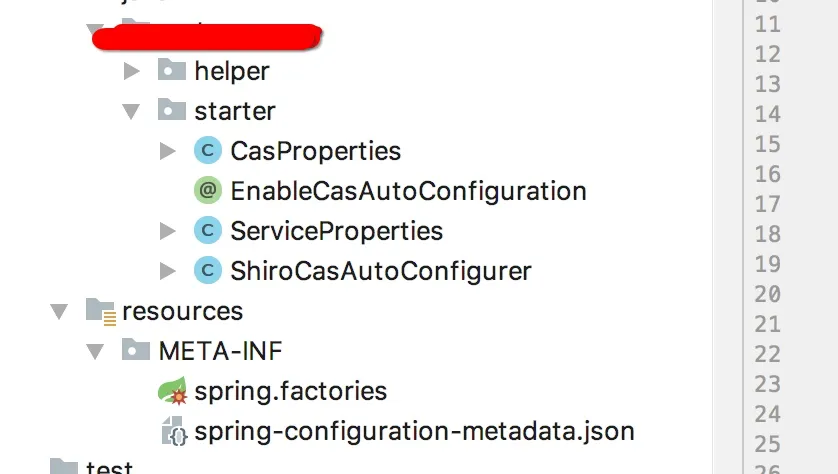Click the META-INF folder icon
838x474 pixels.
(136, 351)
